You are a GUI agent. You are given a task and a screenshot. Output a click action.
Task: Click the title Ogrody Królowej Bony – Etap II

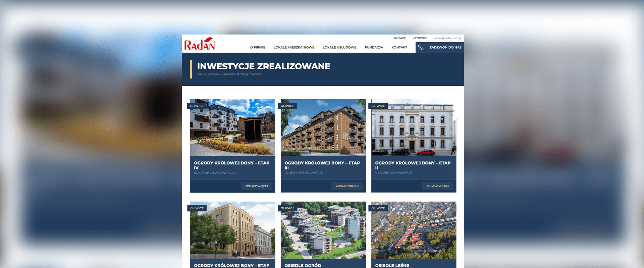coord(413,165)
